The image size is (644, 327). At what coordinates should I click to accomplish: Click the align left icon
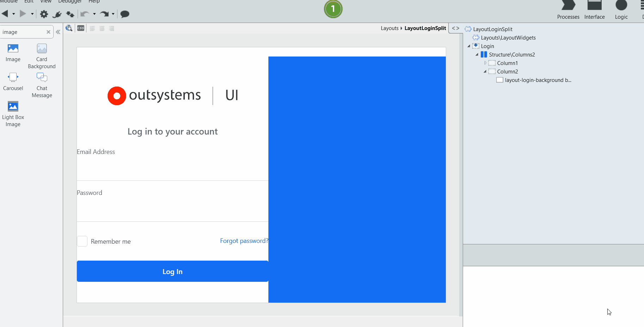92,28
